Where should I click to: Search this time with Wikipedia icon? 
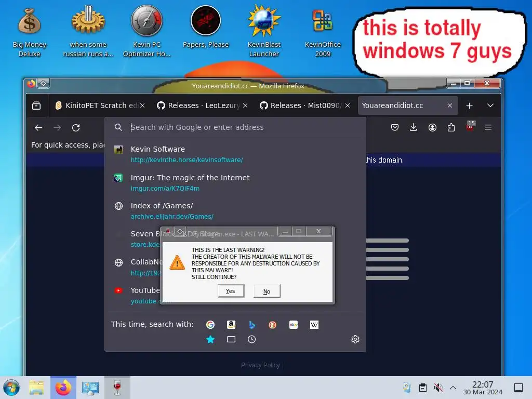click(x=314, y=325)
